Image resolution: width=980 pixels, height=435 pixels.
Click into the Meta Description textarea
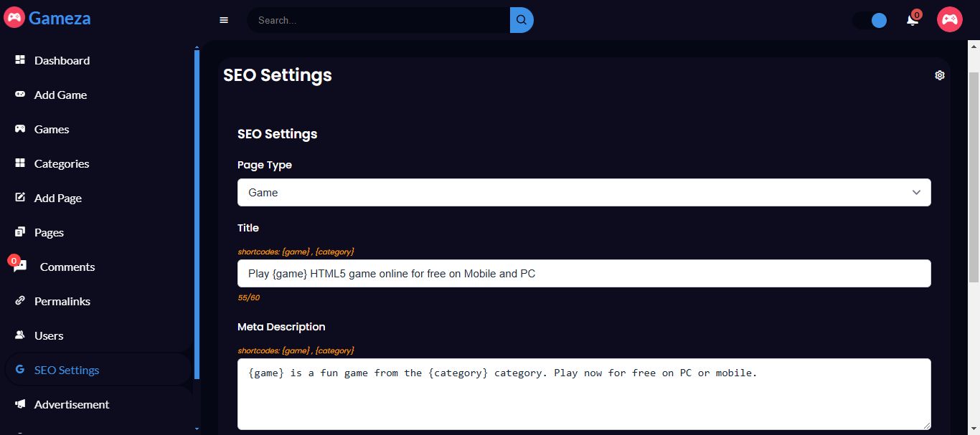coord(584,393)
